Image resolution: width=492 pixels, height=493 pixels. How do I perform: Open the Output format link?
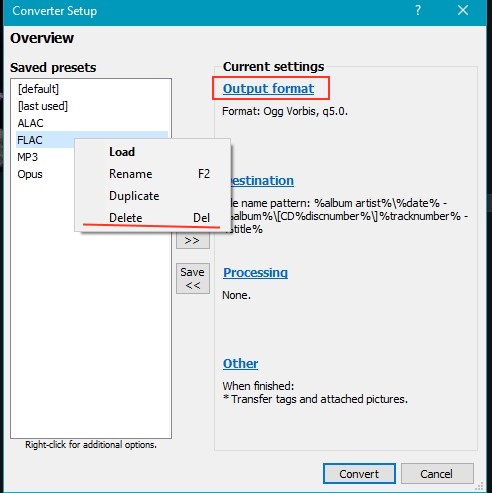tap(268, 89)
